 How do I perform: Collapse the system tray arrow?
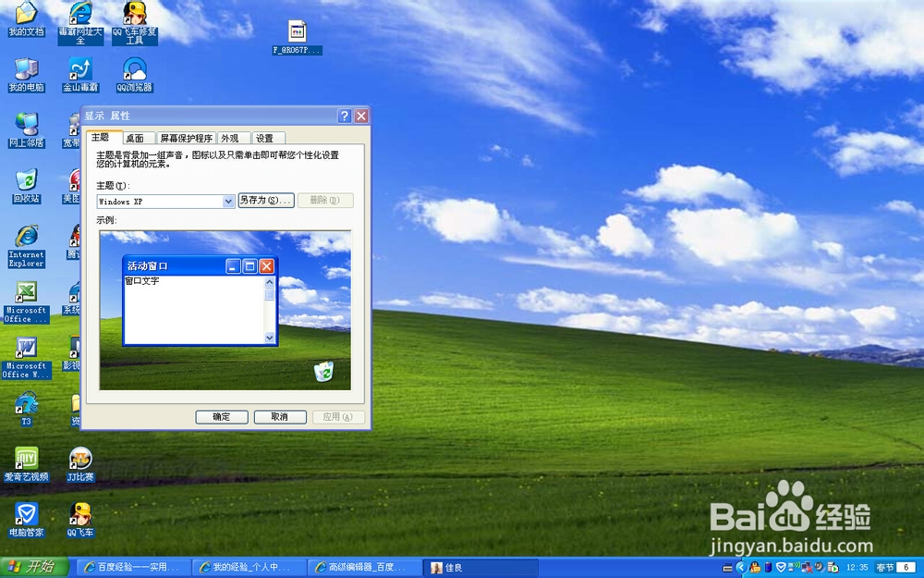click(x=741, y=568)
